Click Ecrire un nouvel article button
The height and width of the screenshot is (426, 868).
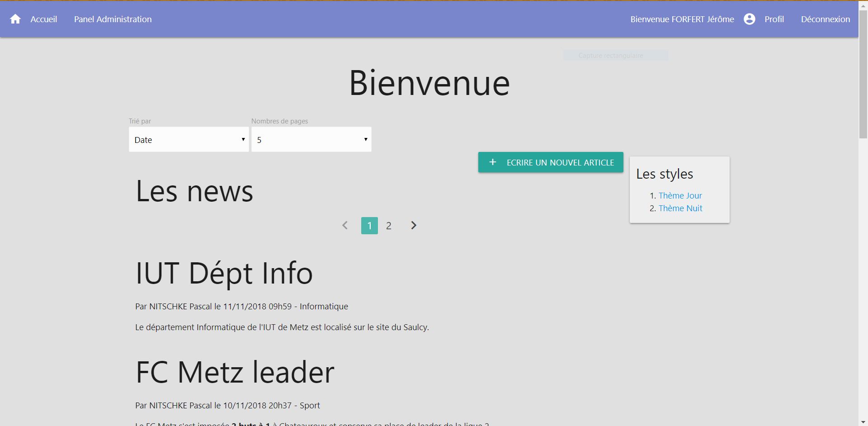click(x=551, y=162)
